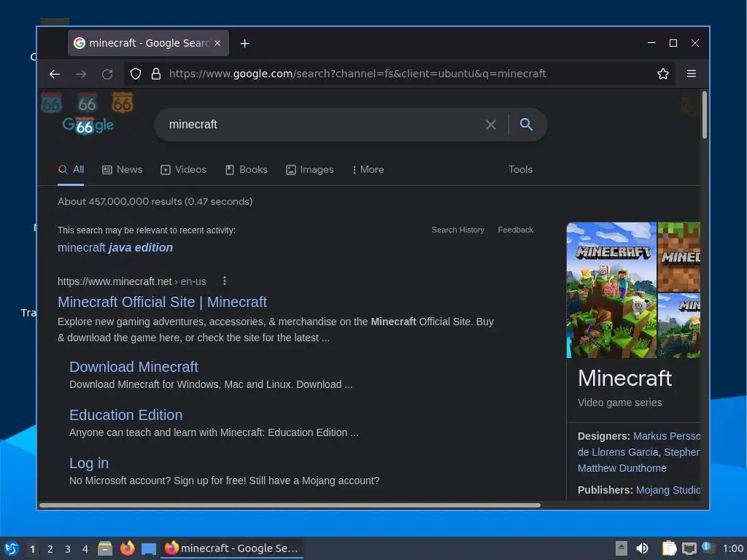Click the clipboard tray icon
The height and width of the screenshot is (560, 747).
pos(669,548)
